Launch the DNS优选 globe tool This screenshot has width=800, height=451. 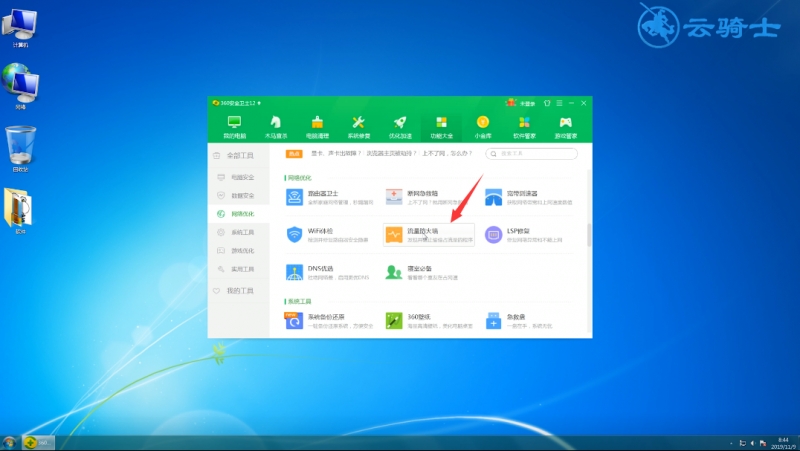coord(329,272)
